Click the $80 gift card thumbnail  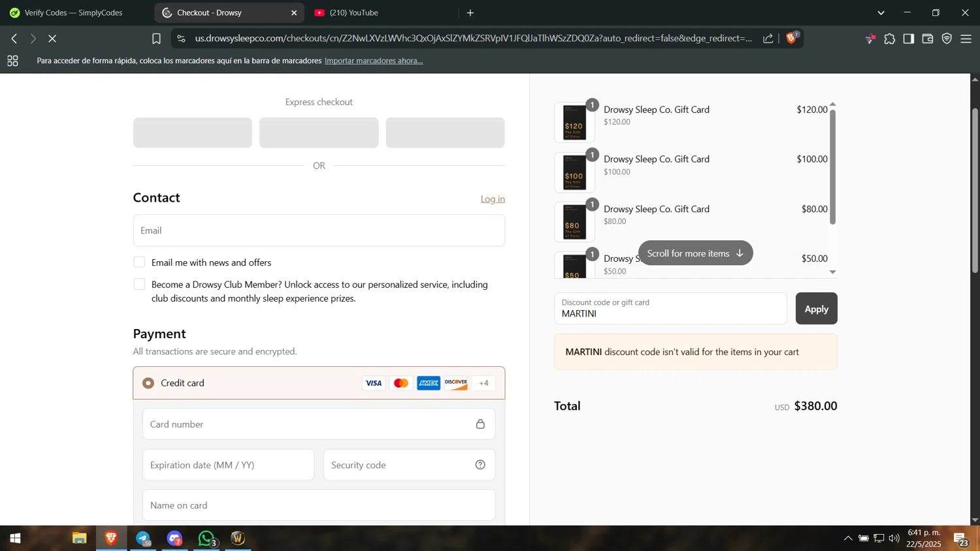[x=574, y=222]
